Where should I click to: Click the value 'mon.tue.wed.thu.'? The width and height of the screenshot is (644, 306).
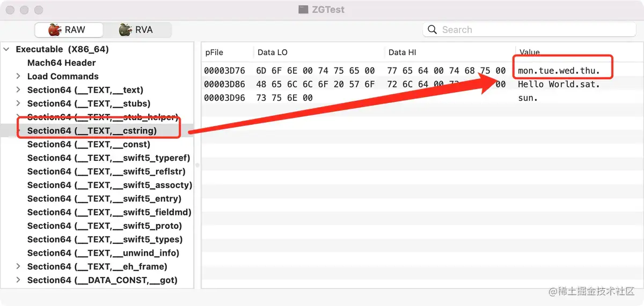click(x=559, y=71)
